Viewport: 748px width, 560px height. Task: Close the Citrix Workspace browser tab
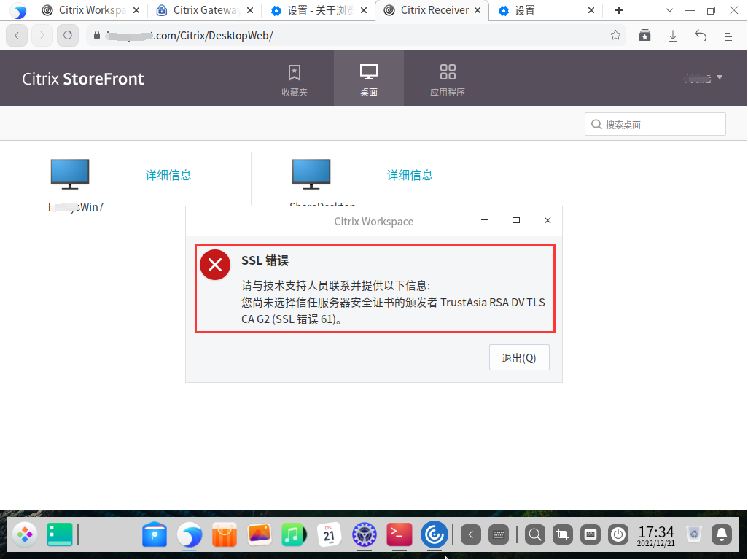136,10
